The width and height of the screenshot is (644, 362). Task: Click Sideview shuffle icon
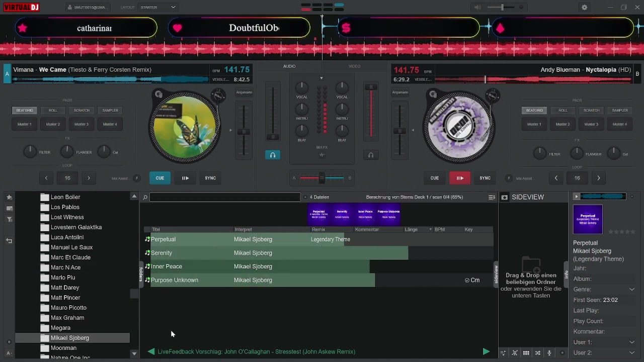coord(538,353)
